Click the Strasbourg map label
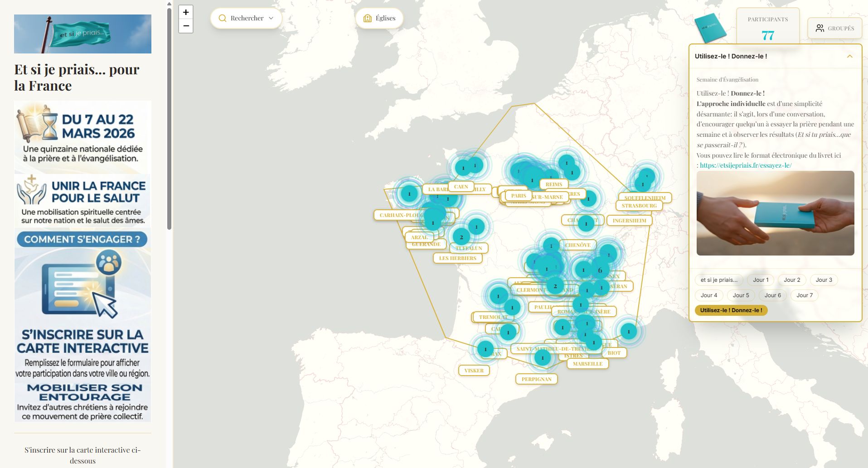The height and width of the screenshot is (468, 868). (x=639, y=206)
